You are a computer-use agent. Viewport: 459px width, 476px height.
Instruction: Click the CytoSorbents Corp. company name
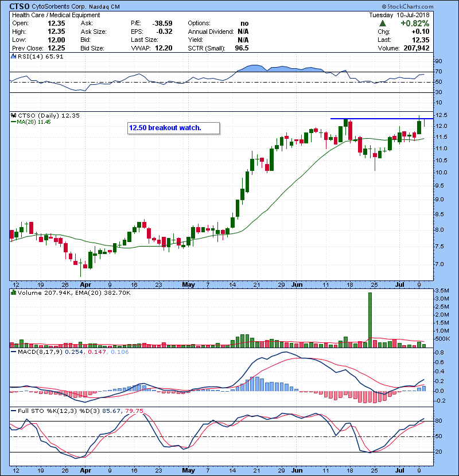59,6
